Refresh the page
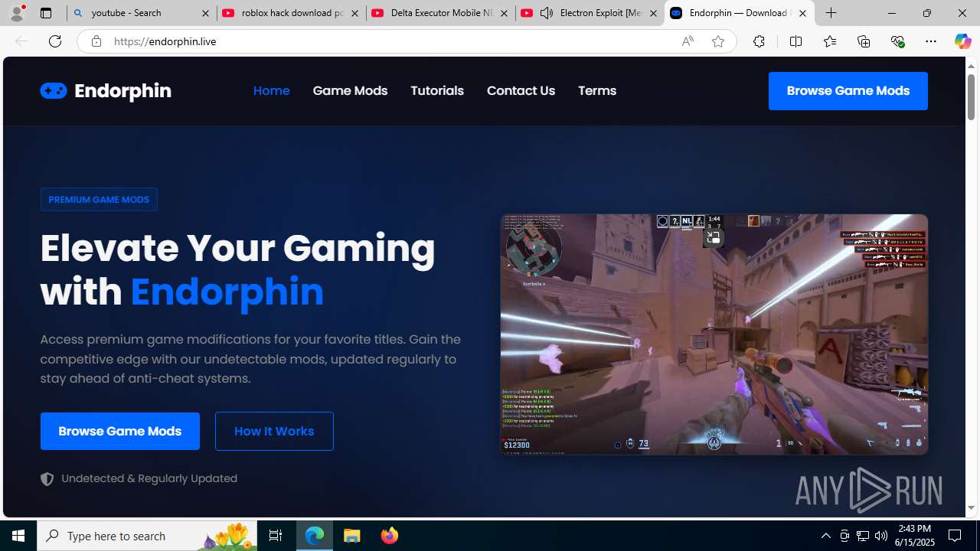Viewport: 980px width, 551px height. 55,41
